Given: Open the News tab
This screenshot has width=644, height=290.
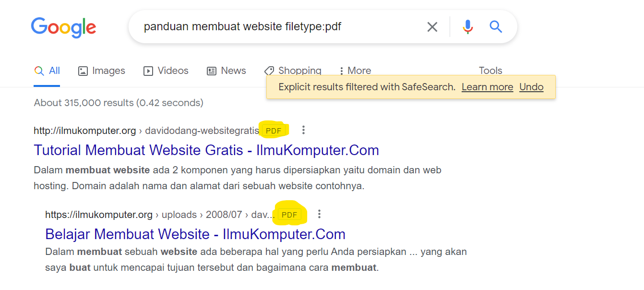Looking at the screenshot, I should tap(226, 71).
